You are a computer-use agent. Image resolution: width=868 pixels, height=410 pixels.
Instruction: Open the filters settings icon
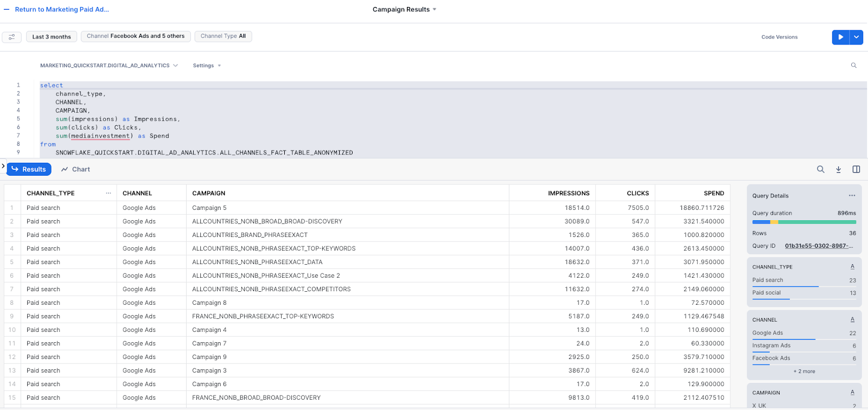(x=11, y=37)
